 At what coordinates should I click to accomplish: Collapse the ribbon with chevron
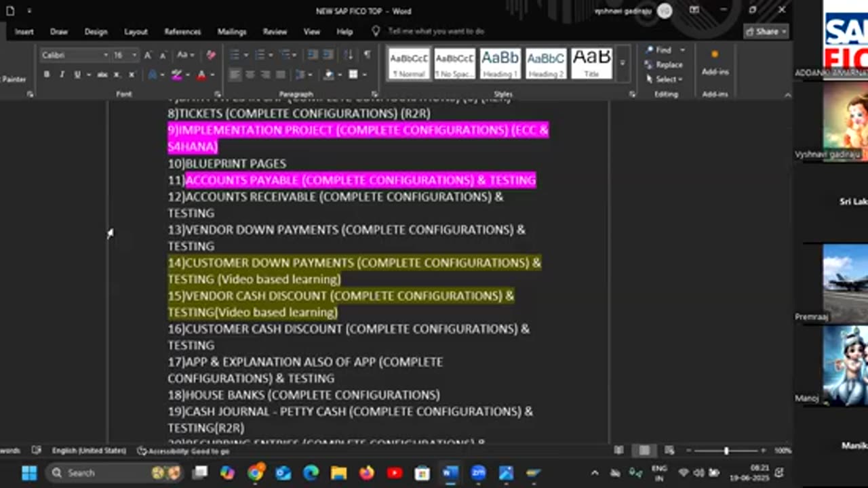pyautogui.click(x=787, y=94)
